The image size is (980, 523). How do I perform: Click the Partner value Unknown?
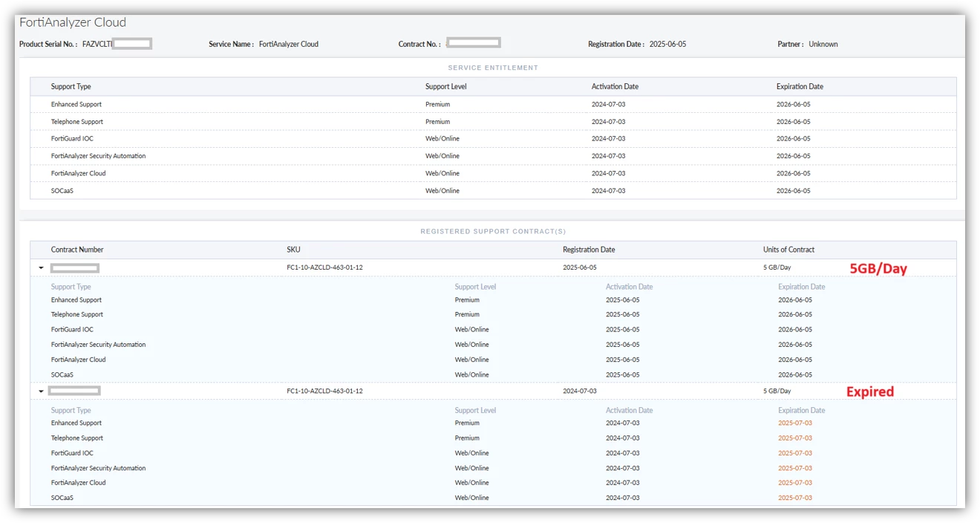[x=823, y=44]
